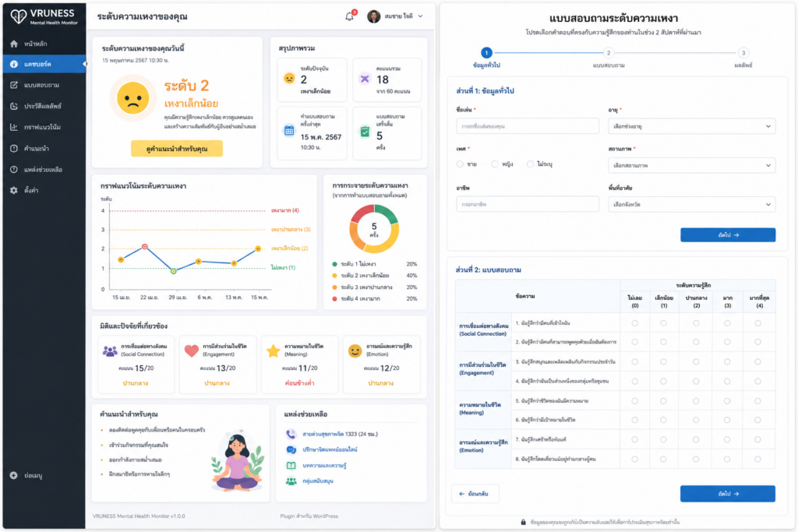Click the ชื่อเล่น nickname input field
The image size is (798, 532).
[528, 126]
